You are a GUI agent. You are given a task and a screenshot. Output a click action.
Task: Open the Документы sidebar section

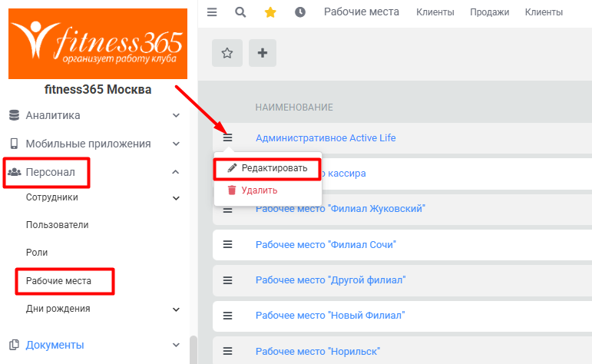55,345
